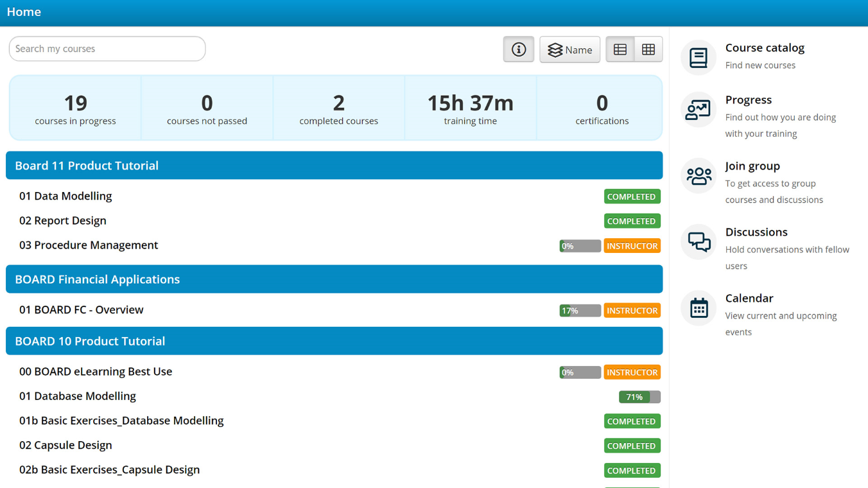Open the Home page title
Image resolution: width=868 pixels, height=488 pixels.
pos(24,12)
